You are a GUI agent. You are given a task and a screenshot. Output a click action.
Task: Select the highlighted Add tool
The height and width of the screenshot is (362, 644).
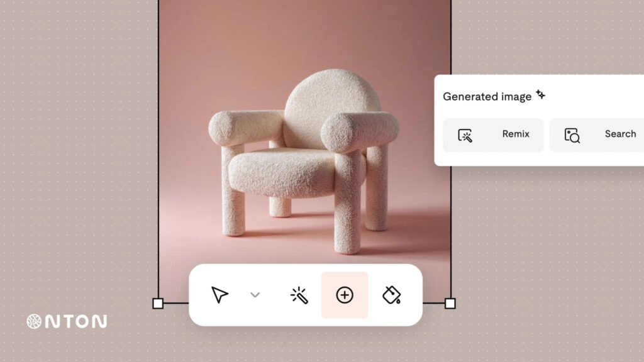(x=345, y=294)
